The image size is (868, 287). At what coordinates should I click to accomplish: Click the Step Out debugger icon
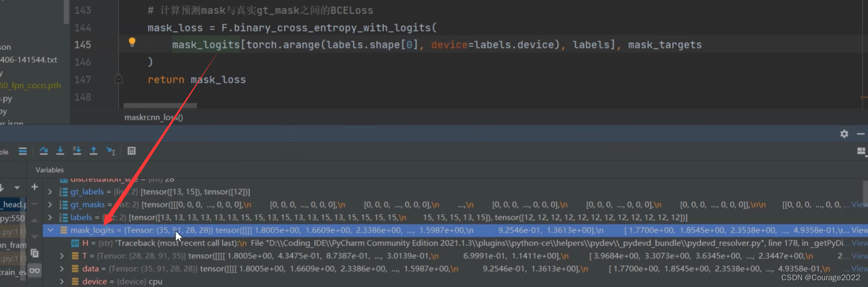(x=94, y=151)
